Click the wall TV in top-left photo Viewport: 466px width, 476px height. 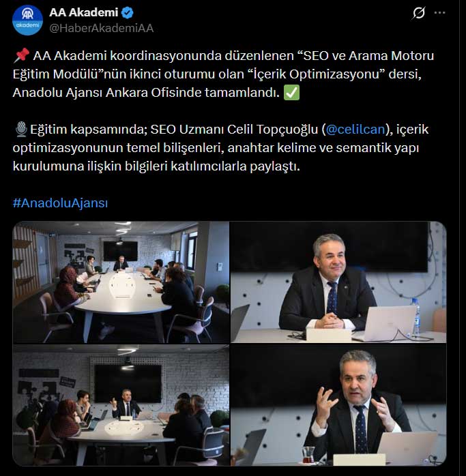click(121, 251)
